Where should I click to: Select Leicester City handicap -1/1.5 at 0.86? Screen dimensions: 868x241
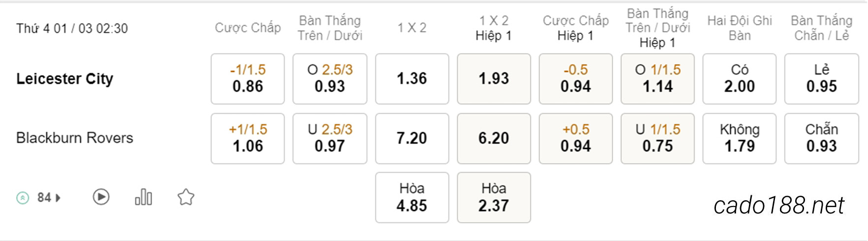coord(248,79)
